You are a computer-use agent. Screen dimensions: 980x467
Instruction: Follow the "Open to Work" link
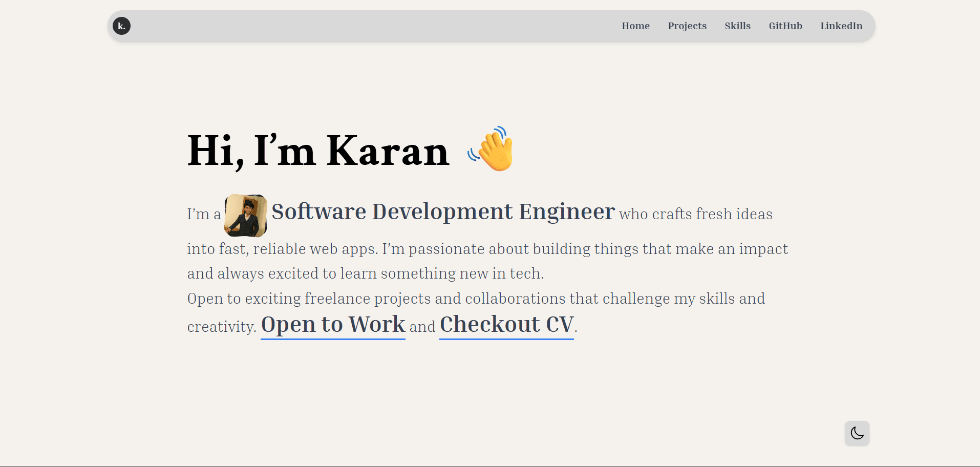333,325
